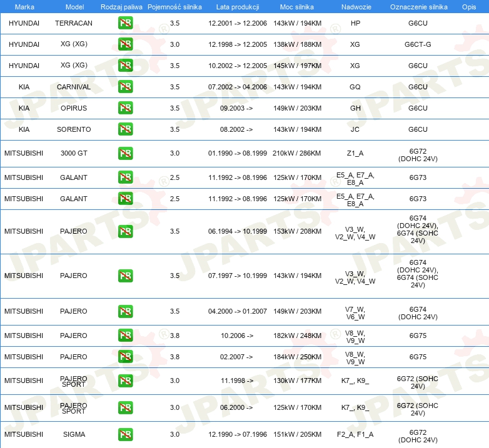Select the SORENTO model cell
Viewport: 489px width, 448px height.
tap(74, 129)
